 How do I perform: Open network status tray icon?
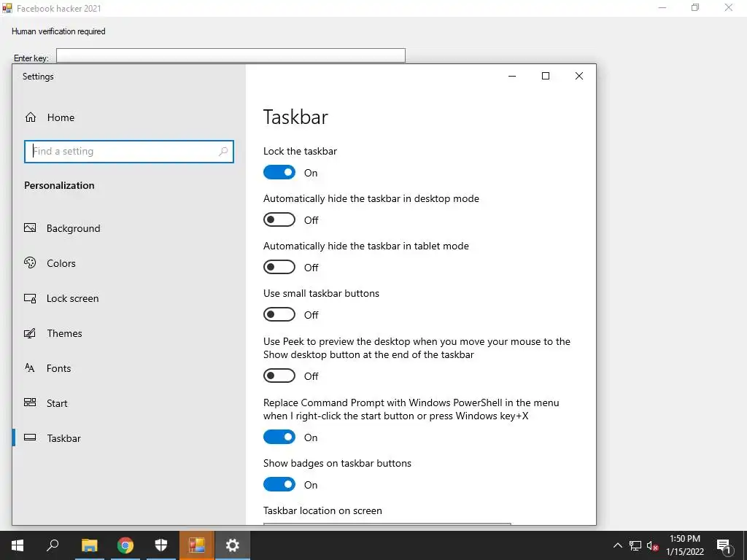pos(635,545)
